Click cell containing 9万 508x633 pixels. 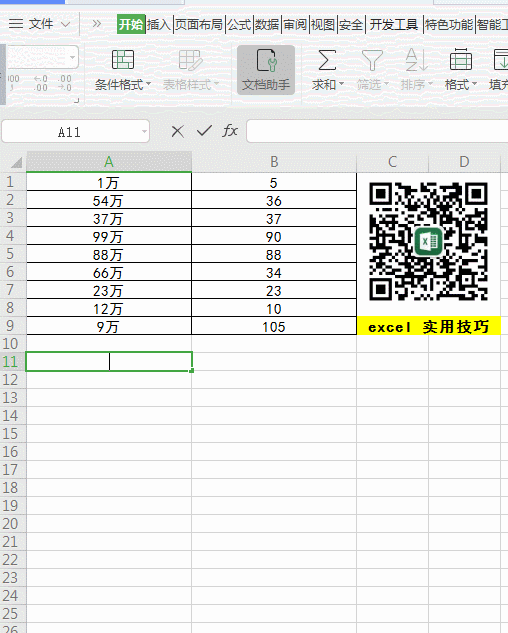pos(109,326)
